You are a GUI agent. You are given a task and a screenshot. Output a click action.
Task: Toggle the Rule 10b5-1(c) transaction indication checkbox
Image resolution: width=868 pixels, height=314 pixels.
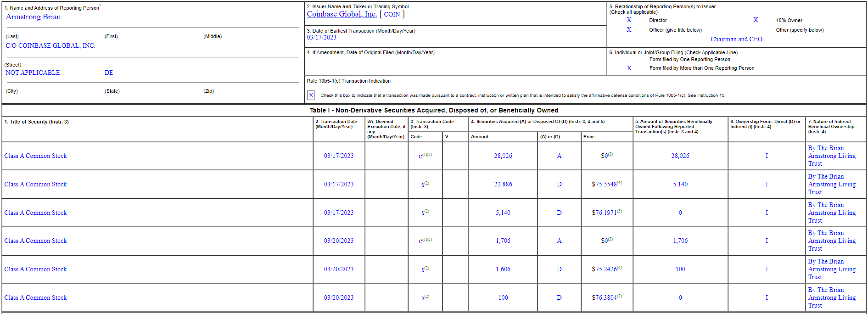[311, 95]
